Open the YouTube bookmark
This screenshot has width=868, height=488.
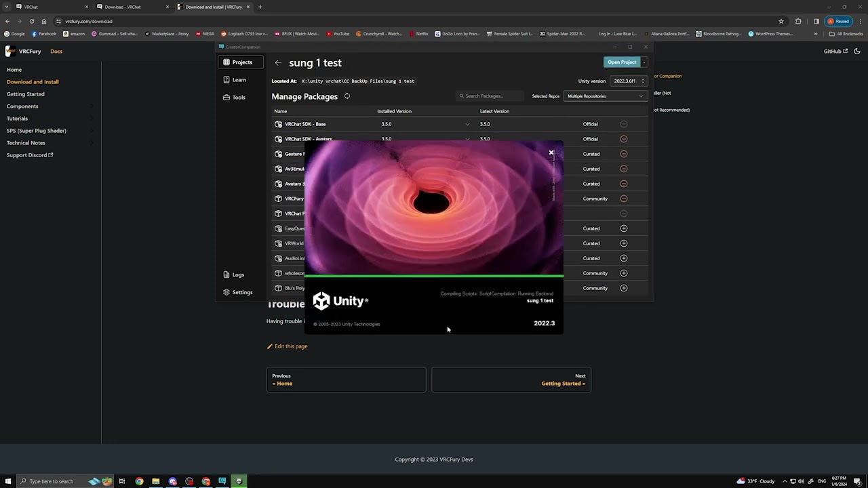coord(338,33)
